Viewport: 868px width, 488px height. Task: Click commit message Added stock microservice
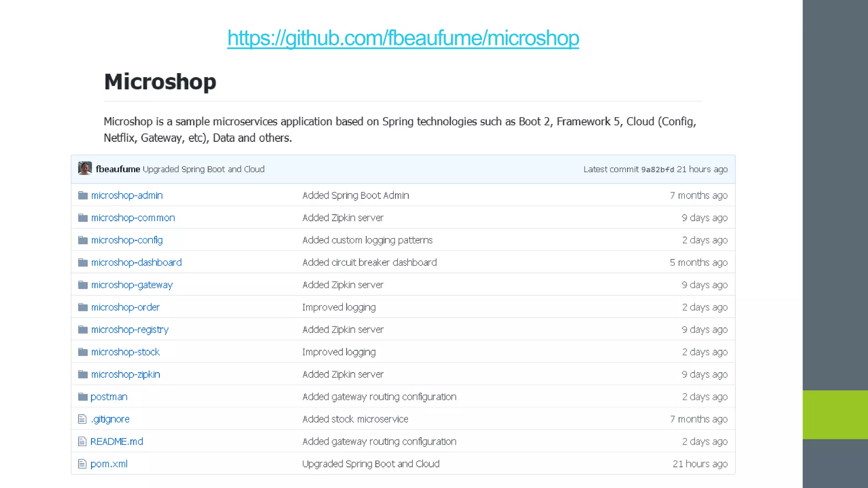point(355,419)
